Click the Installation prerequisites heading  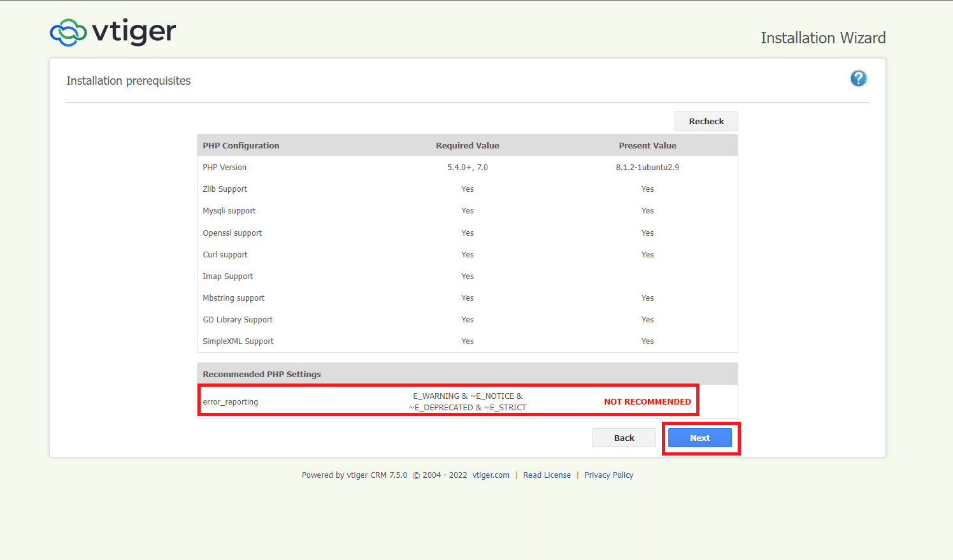tap(129, 81)
